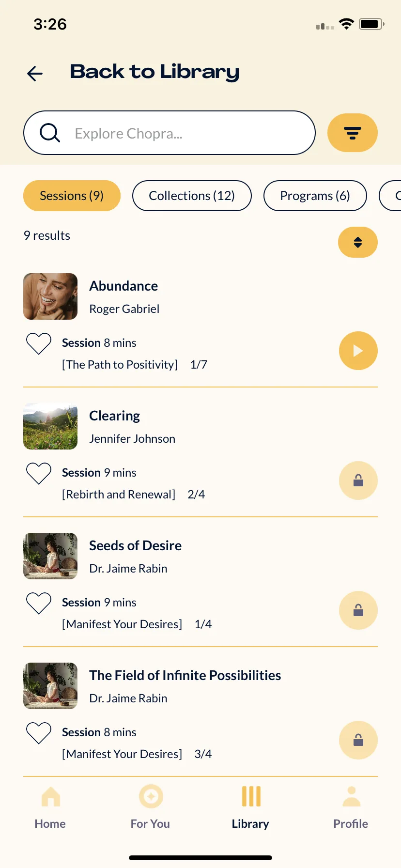Open the Clearing session title
The image size is (401, 868).
[x=115, y=416]
